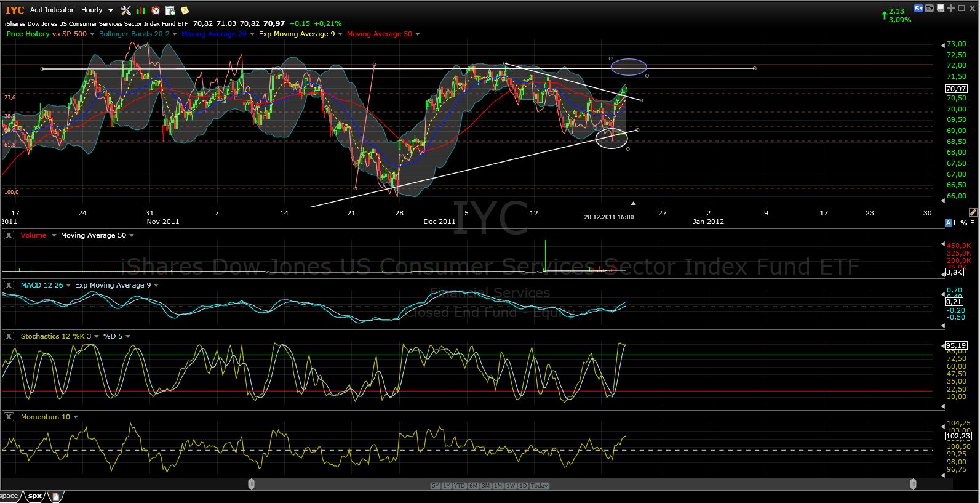
Task: Open chart settings wrench-and-screwdriver tool
Action: 126,10
